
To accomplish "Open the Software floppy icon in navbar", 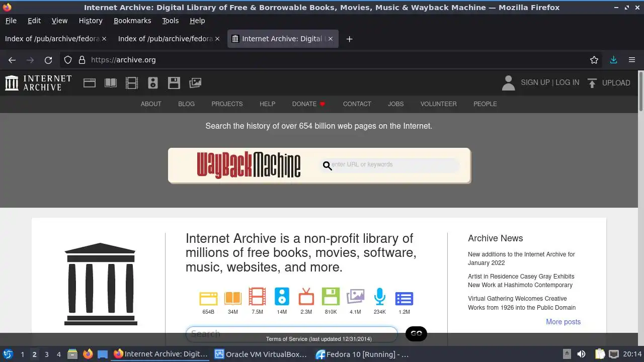I will click(x=174, y=83).
